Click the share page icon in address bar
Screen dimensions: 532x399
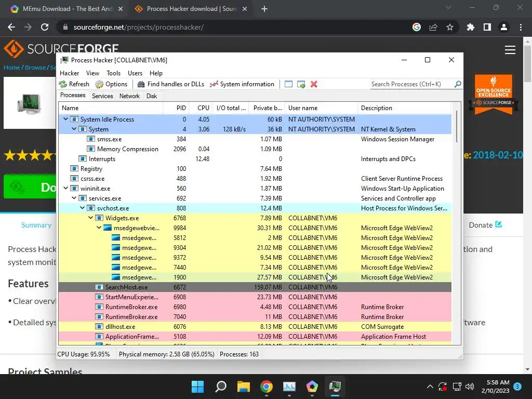433,27
